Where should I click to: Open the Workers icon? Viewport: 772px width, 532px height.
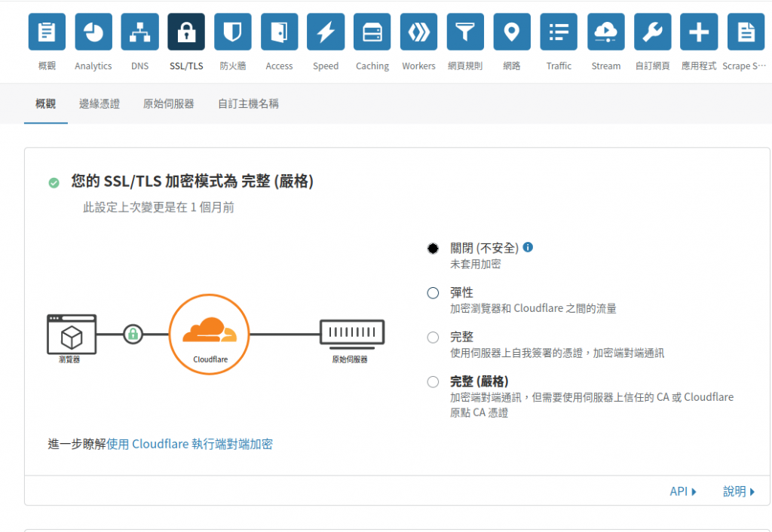pyautogui.click(x=418, y=32)
